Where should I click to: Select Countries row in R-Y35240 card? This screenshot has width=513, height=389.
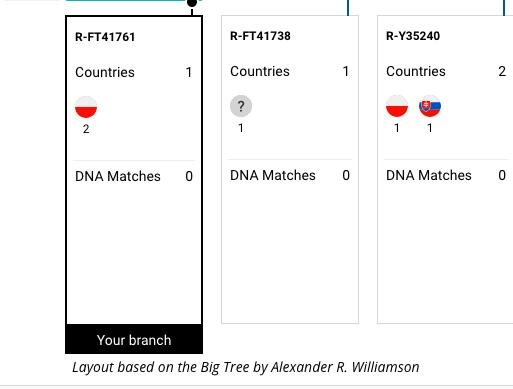[446, 71]
